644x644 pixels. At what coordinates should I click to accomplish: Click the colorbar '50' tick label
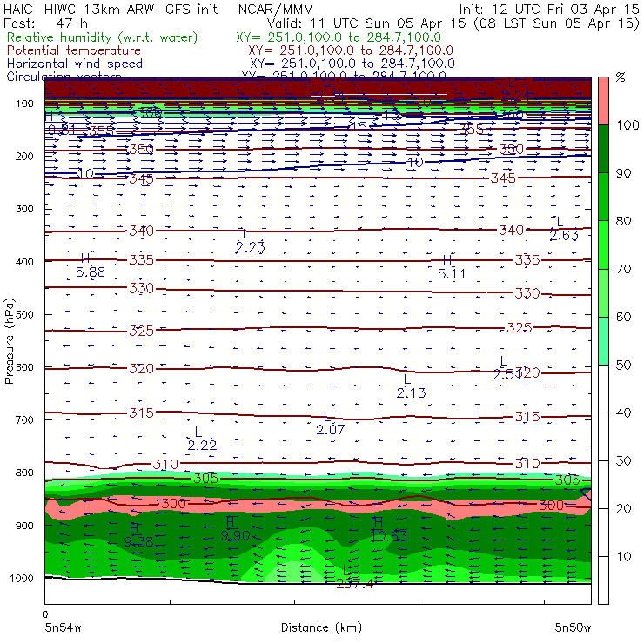click(623, 366)
